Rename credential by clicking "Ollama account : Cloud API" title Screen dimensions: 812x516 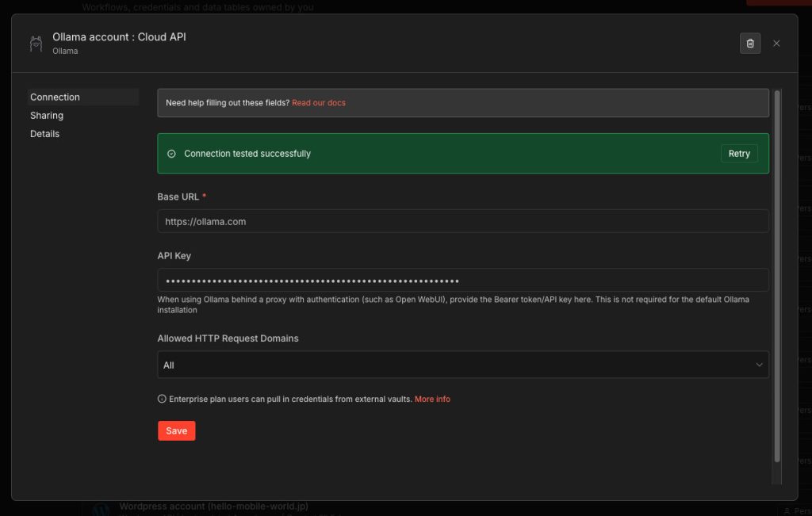[x=119, y=37]
